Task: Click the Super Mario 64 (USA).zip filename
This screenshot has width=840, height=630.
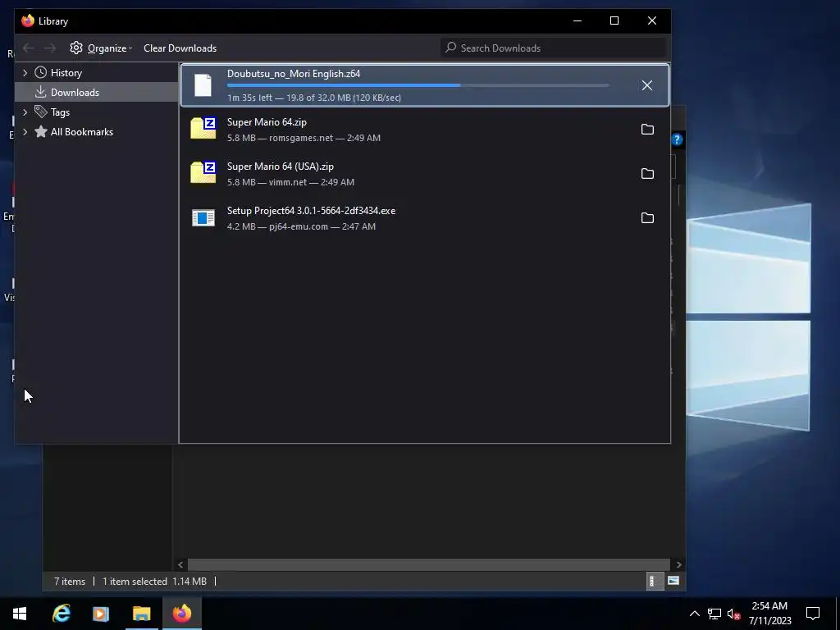Action: (x=281, y=167)
